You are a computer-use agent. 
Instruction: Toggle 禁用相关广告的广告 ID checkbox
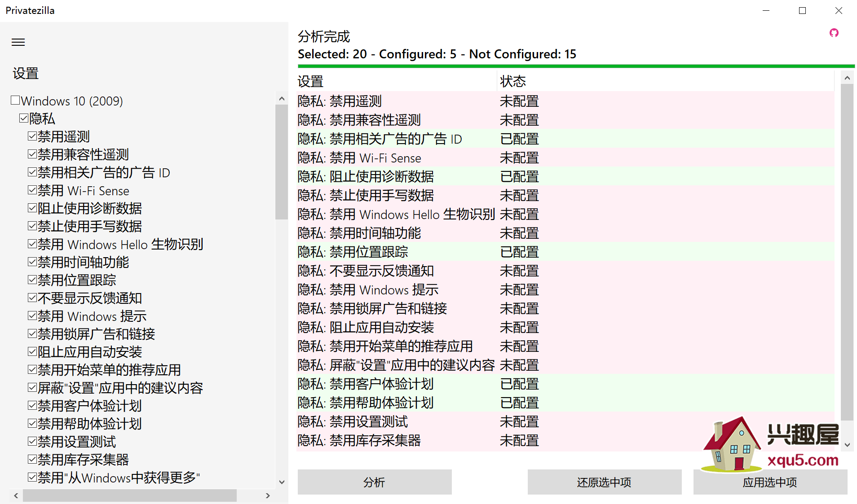32,172
